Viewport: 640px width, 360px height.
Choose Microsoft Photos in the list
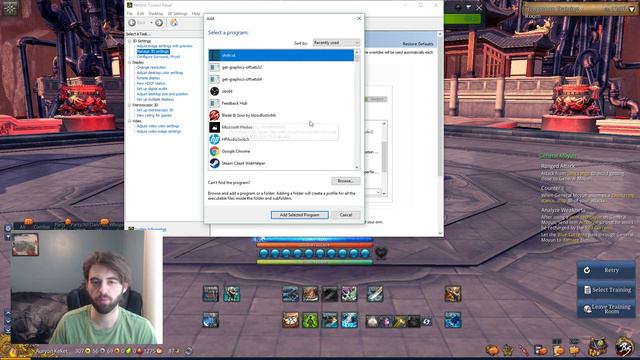pos(281,127)
